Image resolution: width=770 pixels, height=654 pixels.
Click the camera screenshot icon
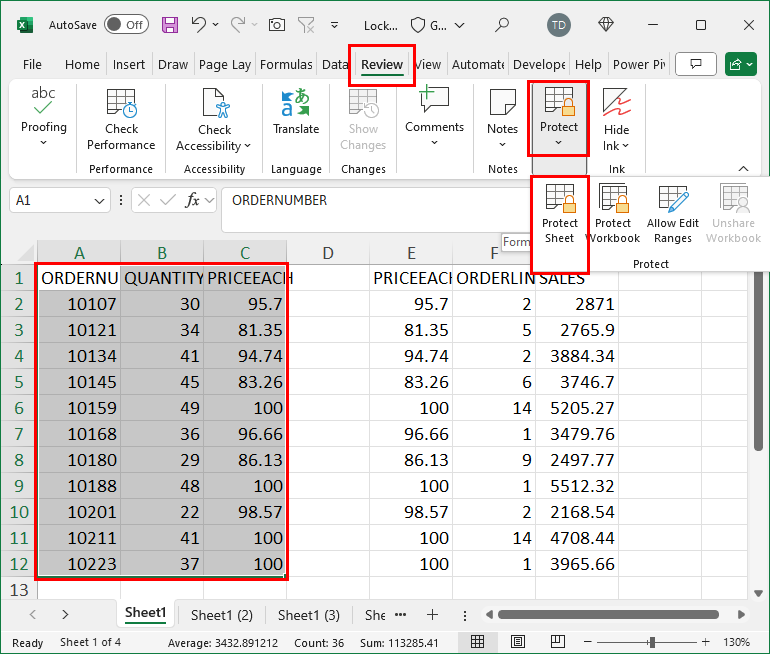point(276,25)
